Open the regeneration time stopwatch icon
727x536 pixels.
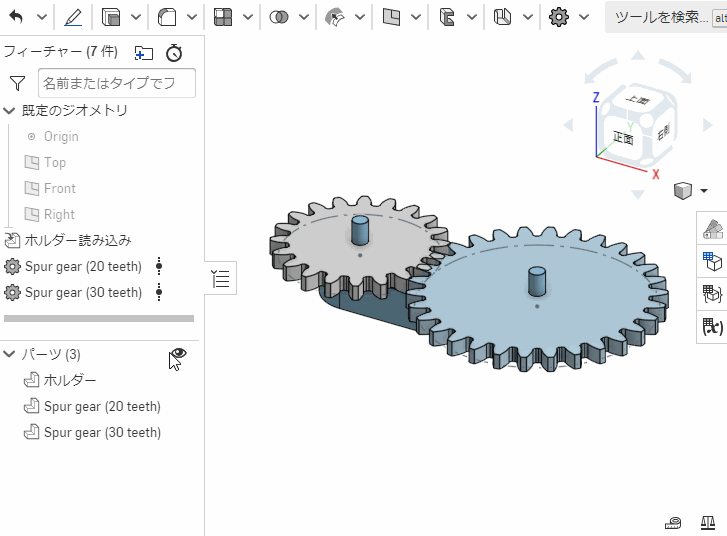pyautogui.click(x=174, y=53)
